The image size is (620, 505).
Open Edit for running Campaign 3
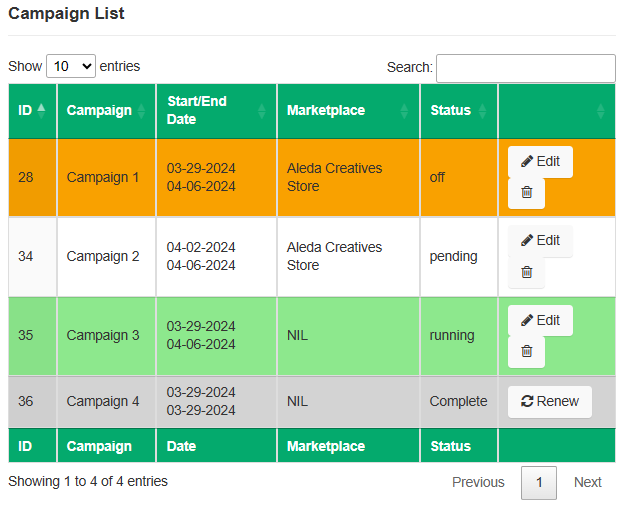540,320
